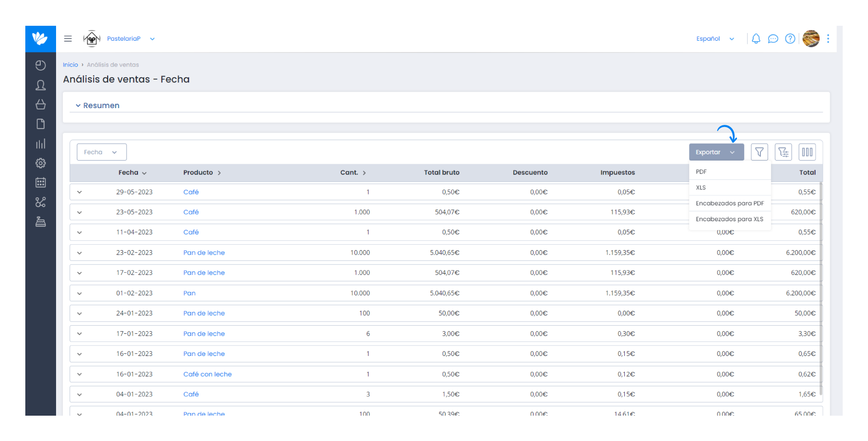The image size is (868, 441).
Task: Go to the Inicio breadcrumb link
Action: click(x=70, y=65)
